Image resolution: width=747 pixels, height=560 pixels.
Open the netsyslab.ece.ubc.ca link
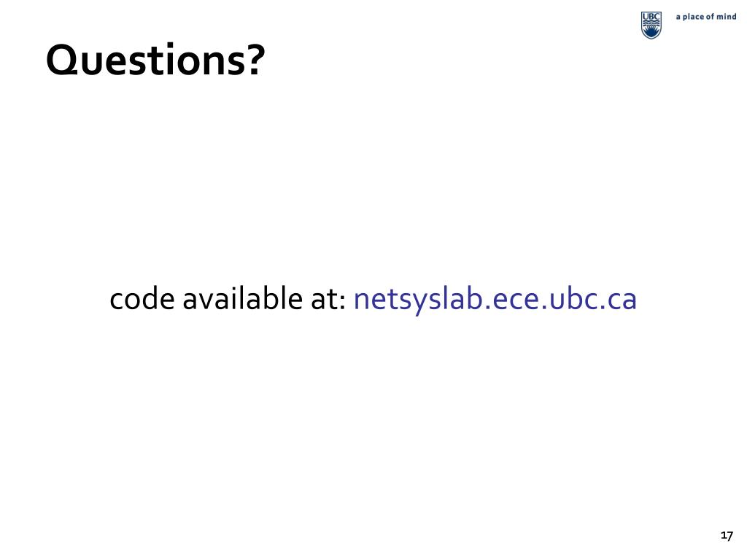point(495,300)
